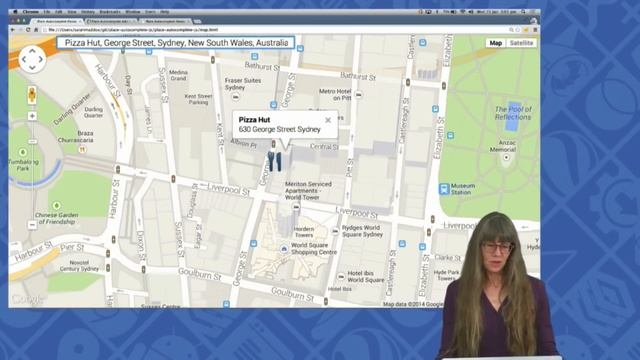Open the Chrome hamburger menu

tap(535, 30)
